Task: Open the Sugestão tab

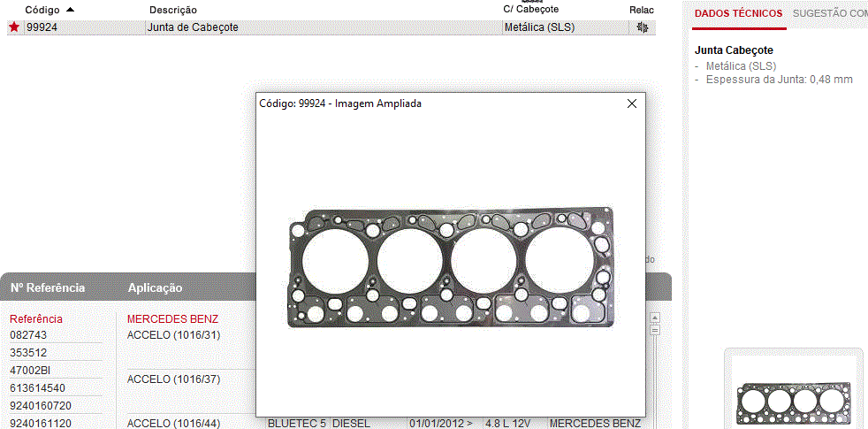Action: 829,13
